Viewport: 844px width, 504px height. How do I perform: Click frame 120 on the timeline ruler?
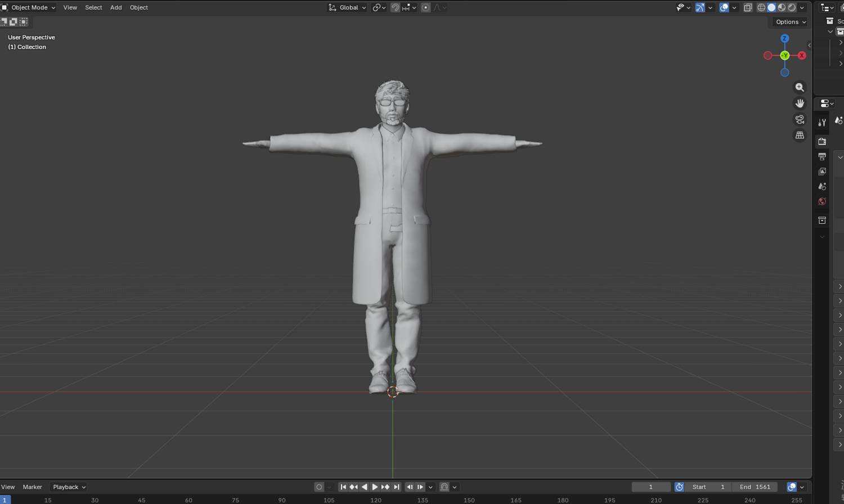tap(376, 500)
